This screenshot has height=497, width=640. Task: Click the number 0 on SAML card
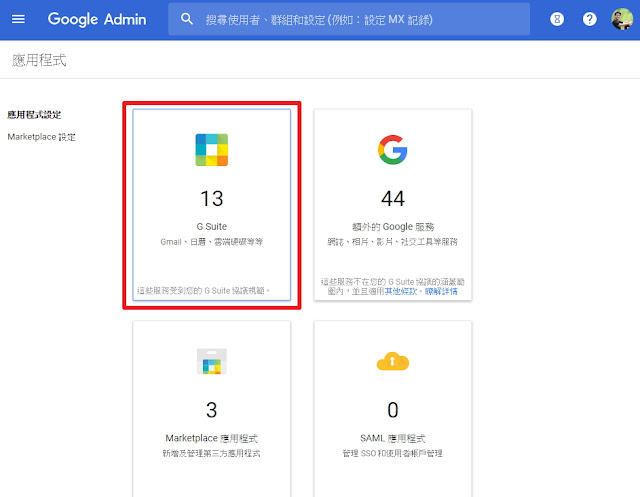[x=393, y=410]
